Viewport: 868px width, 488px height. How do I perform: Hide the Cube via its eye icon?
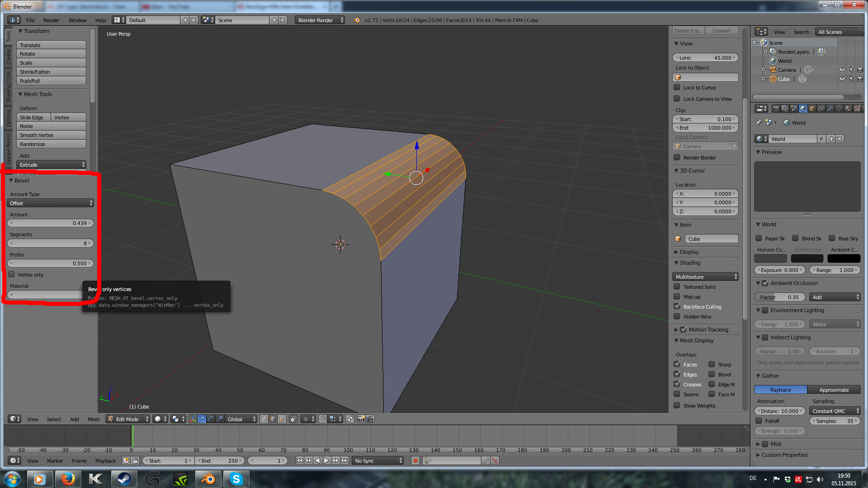click(842, 79)
